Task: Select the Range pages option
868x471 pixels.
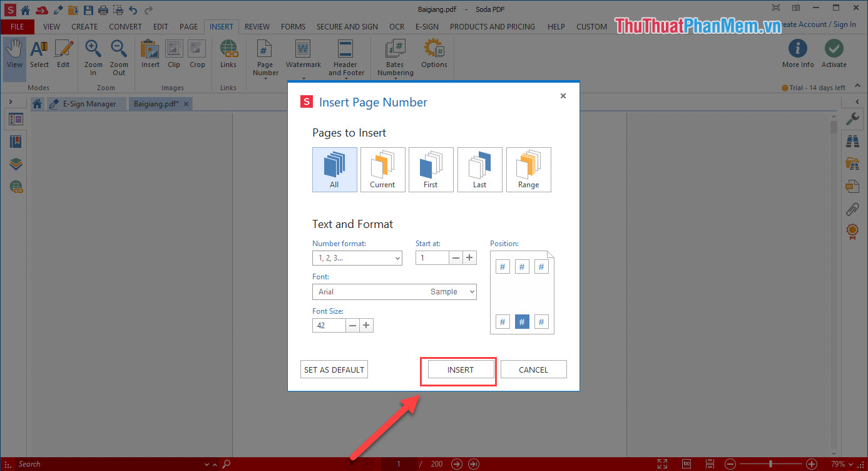Action: 528,169
